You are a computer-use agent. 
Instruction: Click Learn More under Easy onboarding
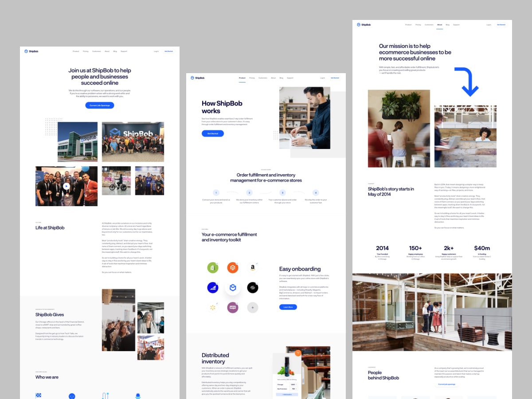288,307
